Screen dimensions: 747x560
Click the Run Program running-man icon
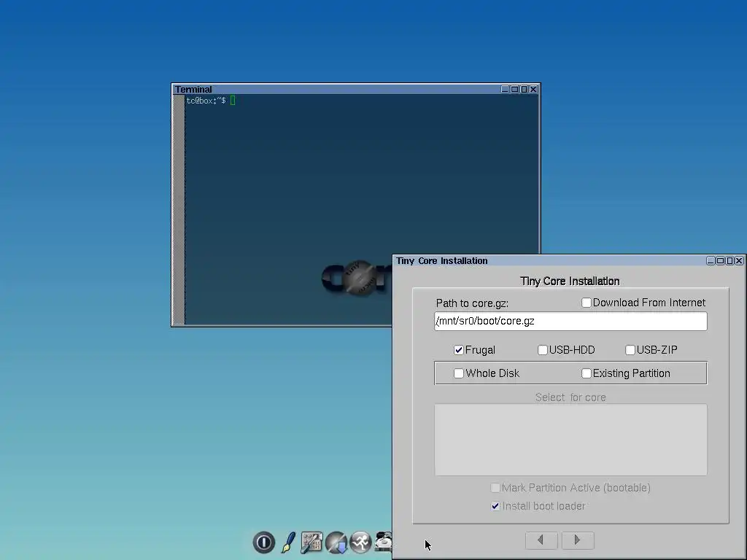click(360, 542)
